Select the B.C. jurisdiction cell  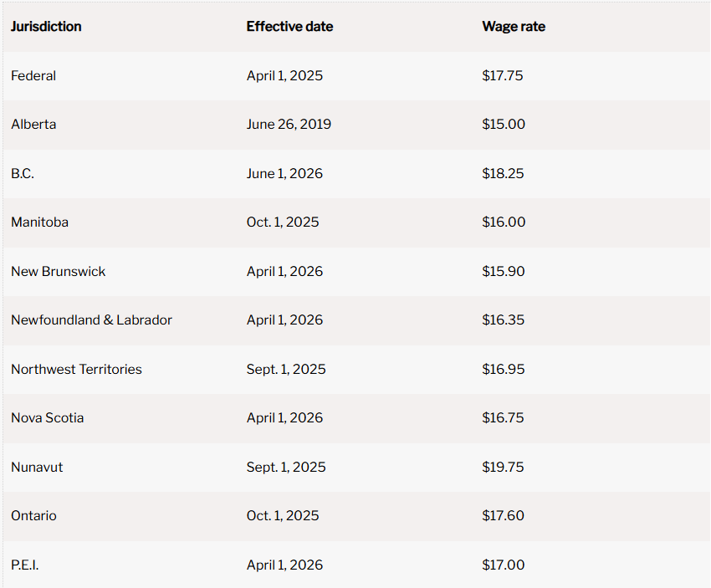tap(23, 174)
